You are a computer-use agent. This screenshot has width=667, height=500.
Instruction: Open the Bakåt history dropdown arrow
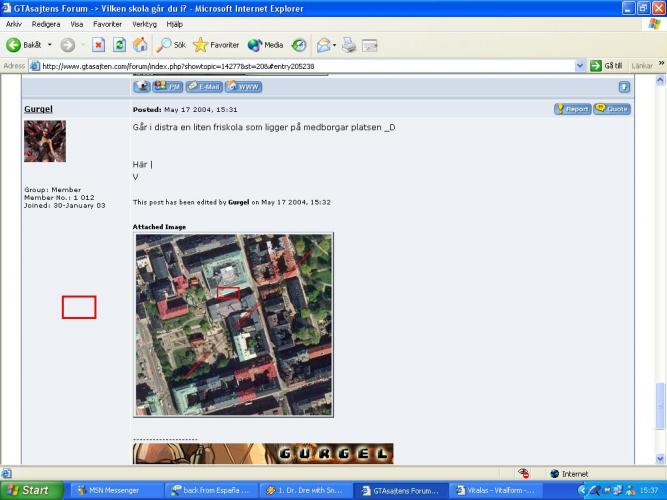coord(50,45)
